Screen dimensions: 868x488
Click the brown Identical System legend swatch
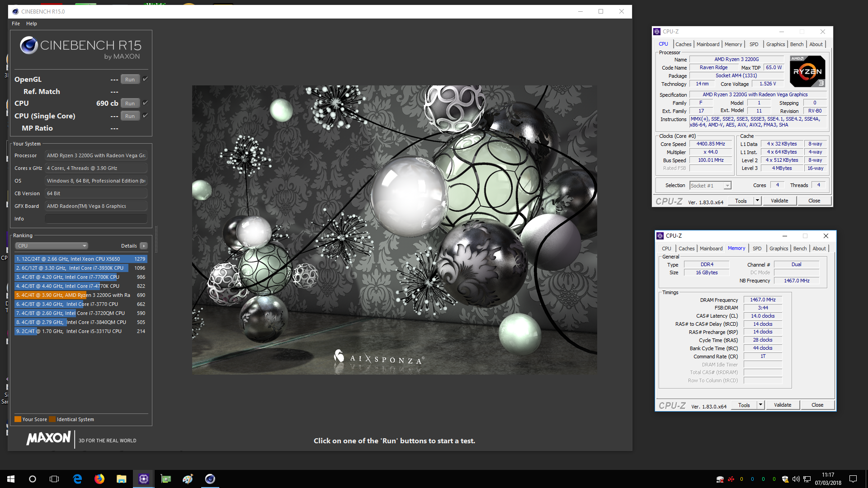pyautogui.click(x=52, y=419)
